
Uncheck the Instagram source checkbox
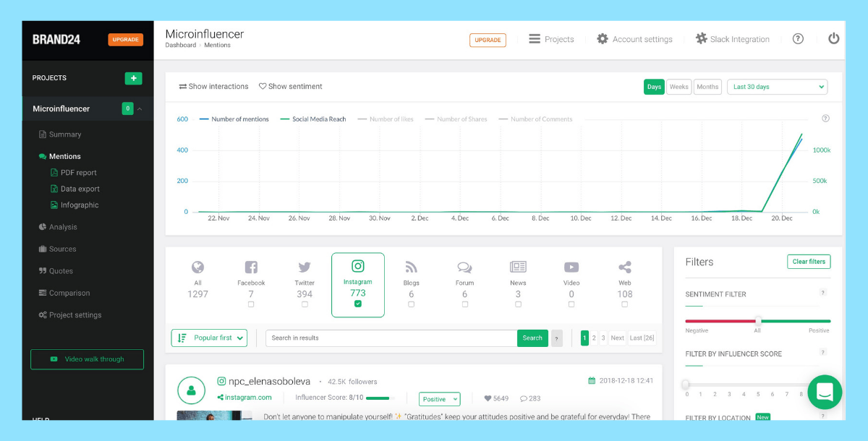pyautogui.click(x=358, y=304)
